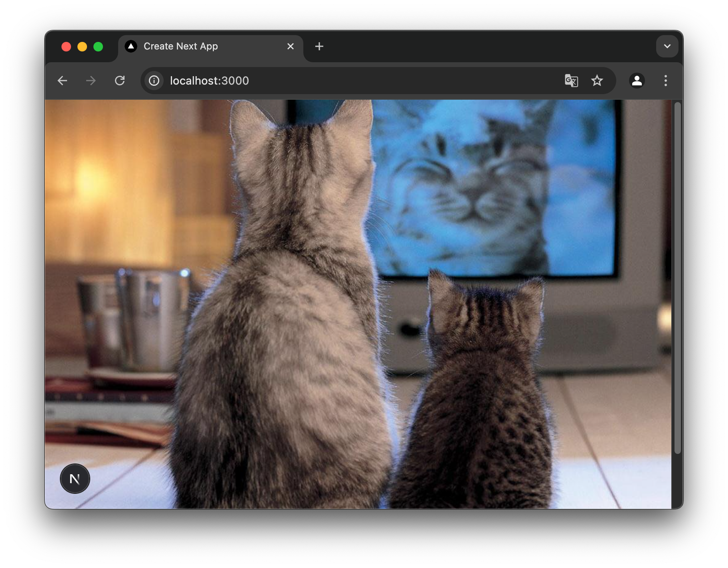Viewport: 728px width, 568px height.
Task: Click the address bar URL
Action: click(209, 81)
